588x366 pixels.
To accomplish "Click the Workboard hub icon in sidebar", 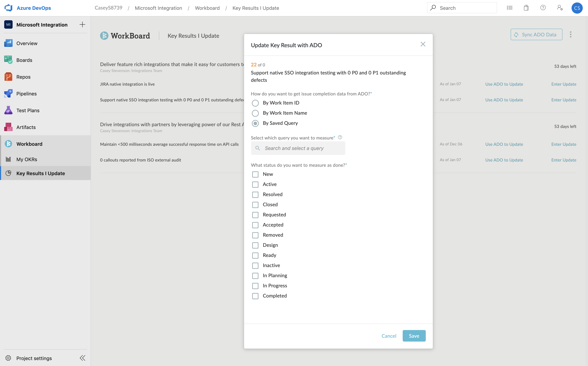I will pos(8,144).
